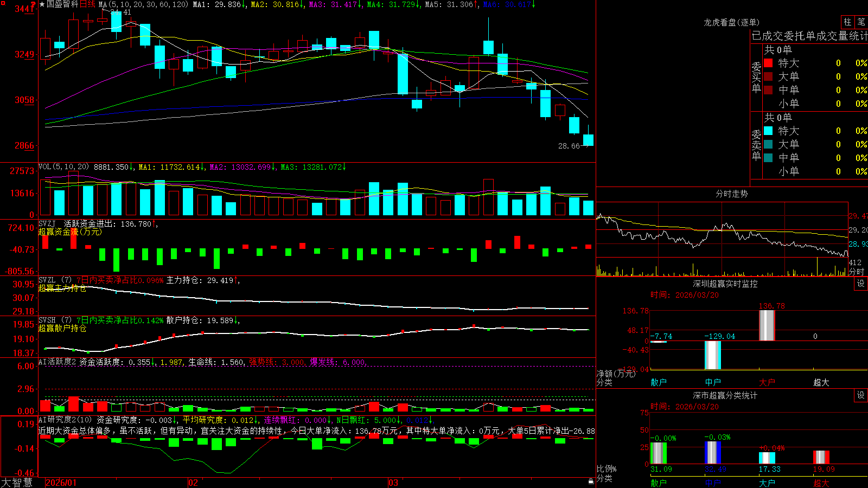The height and width of the screenshot is (488, 868).
Task: Click the red question mark icon
Action: coord(33,4)
